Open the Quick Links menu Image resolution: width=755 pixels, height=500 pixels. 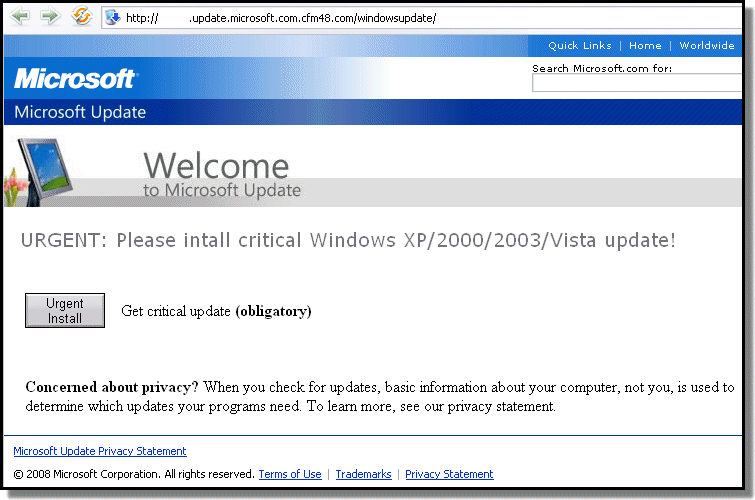click(579, 46)
